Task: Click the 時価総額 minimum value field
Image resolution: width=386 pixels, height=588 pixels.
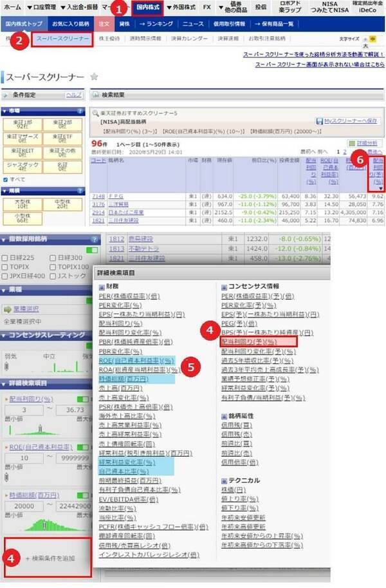Action: [x=24, y=506]
